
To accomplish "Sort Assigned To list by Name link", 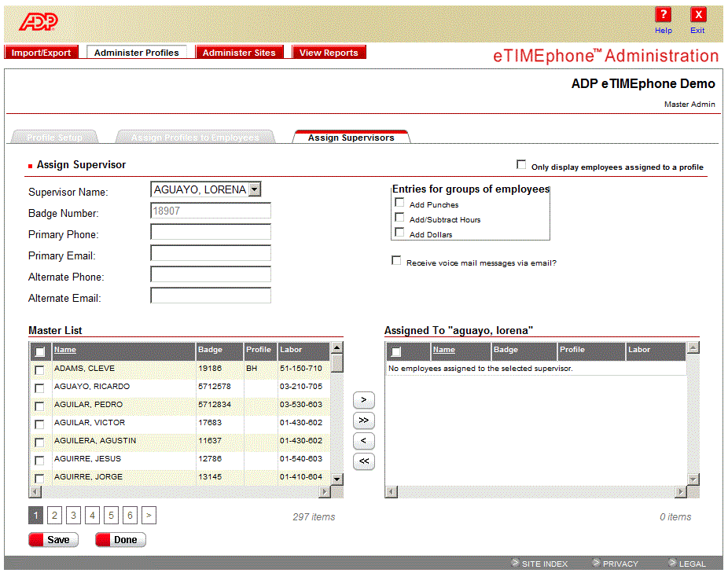I will click(x=444, y=350).
